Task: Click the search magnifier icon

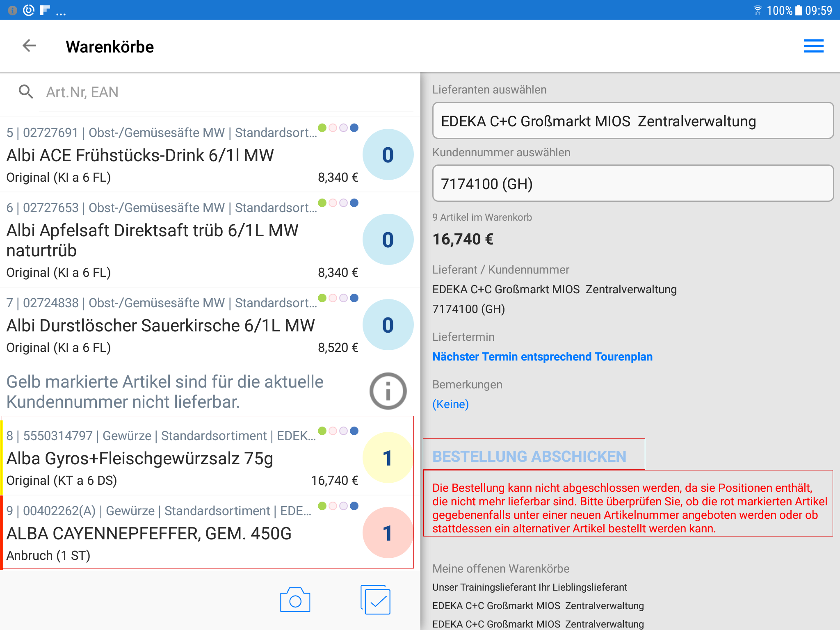Action: click(26, 92)
